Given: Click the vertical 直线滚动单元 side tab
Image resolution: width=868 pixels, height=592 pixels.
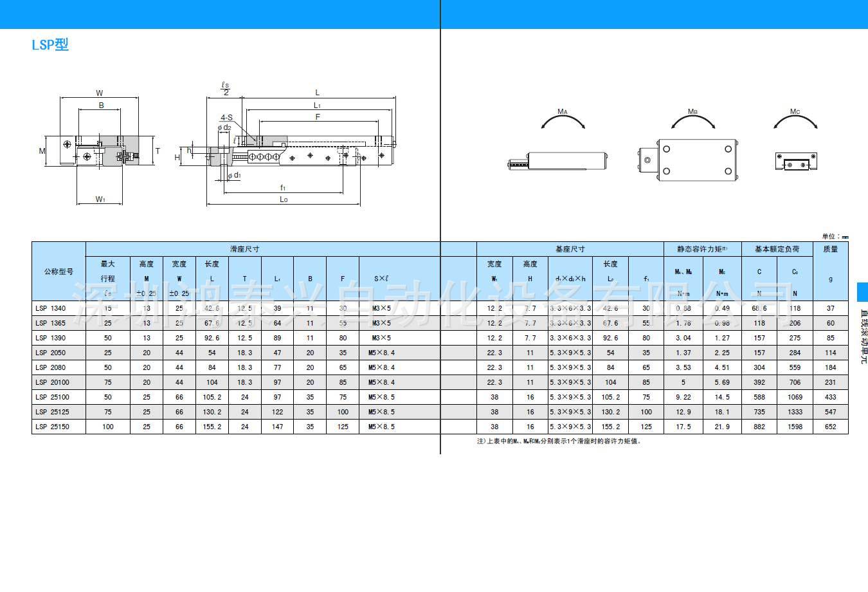Looking at the screenshot, I should (863, 336).
